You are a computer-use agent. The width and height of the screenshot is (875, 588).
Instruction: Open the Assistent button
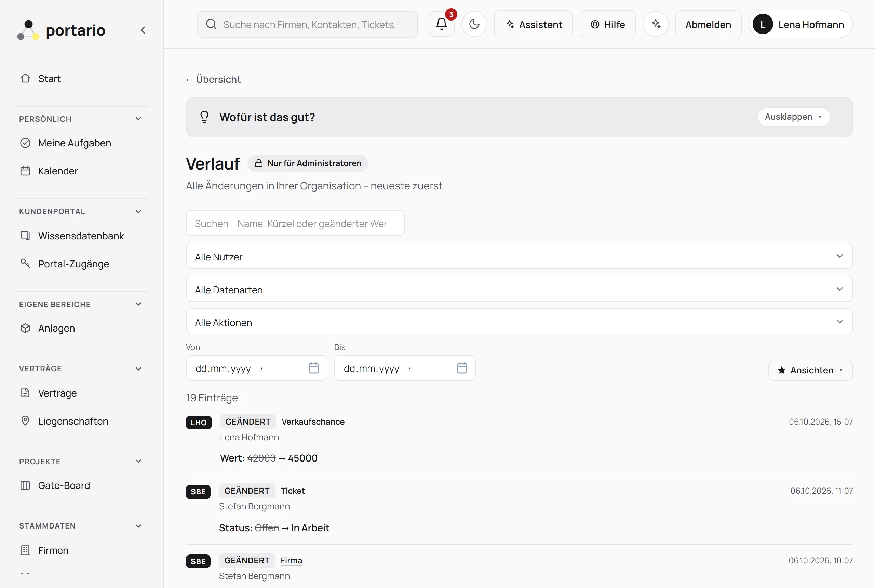[533, 24]
